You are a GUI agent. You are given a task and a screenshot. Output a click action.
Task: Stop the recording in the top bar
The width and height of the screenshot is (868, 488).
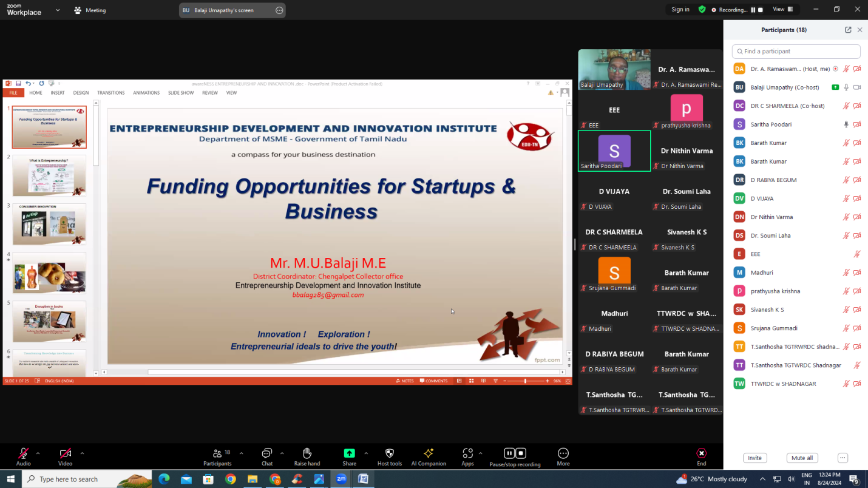click(761, 10)
